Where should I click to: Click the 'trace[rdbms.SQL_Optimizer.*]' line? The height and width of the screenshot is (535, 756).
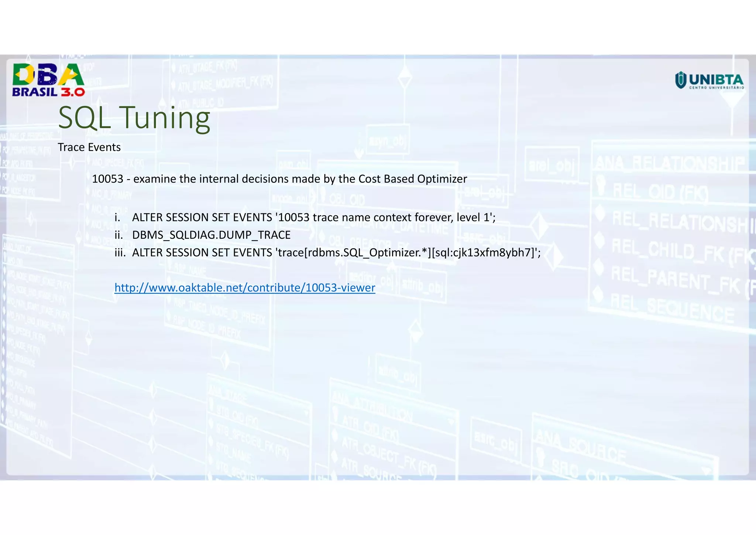click(x=327, y=253)
